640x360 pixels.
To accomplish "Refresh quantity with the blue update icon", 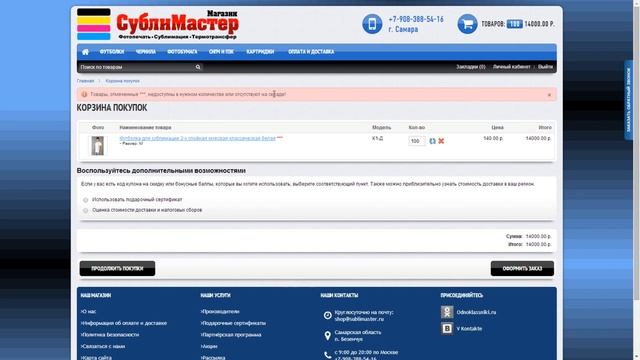I will click(x=432, y=141).
